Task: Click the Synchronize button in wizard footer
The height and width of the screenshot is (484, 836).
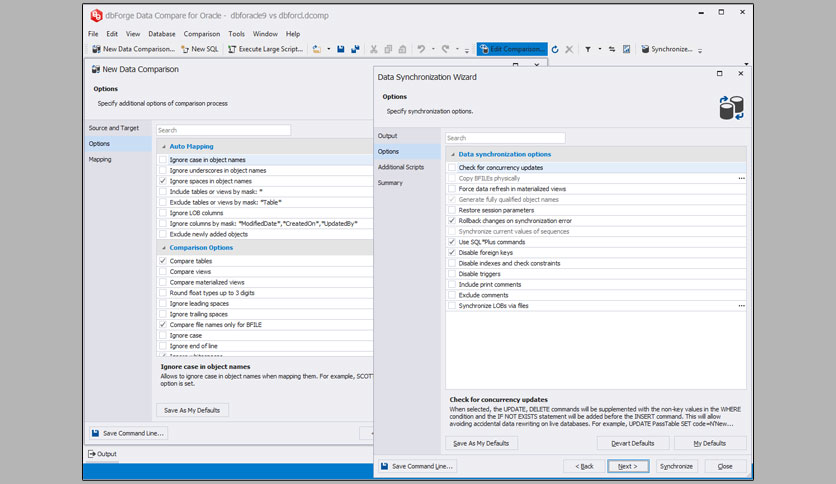Action: point(676,466)
